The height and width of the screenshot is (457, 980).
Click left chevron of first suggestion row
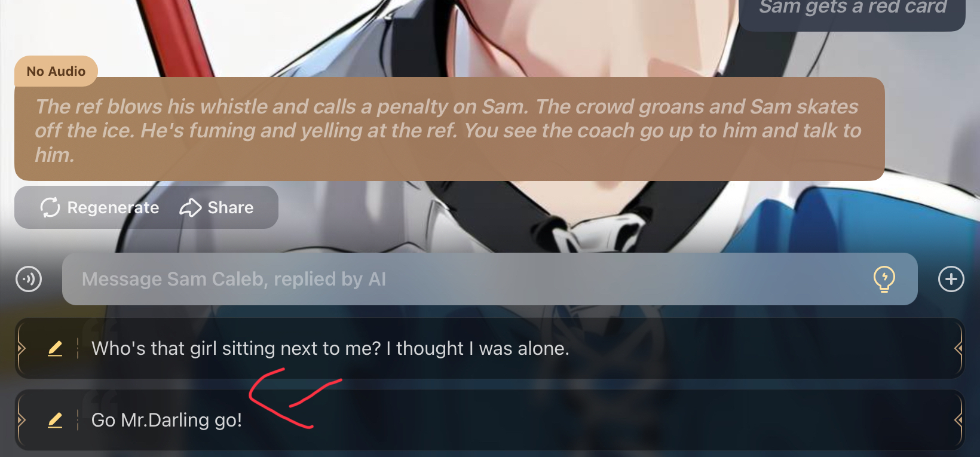click(x=22, y=348)
